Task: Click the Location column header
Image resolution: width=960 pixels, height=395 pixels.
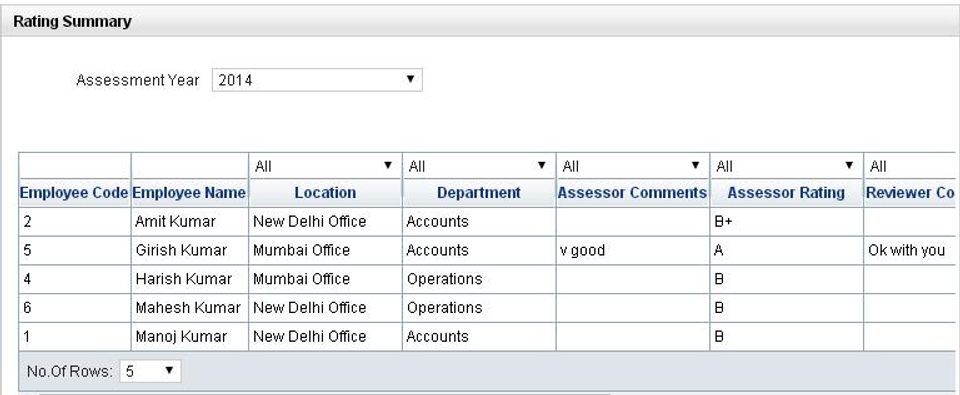Action: (325, 193)
